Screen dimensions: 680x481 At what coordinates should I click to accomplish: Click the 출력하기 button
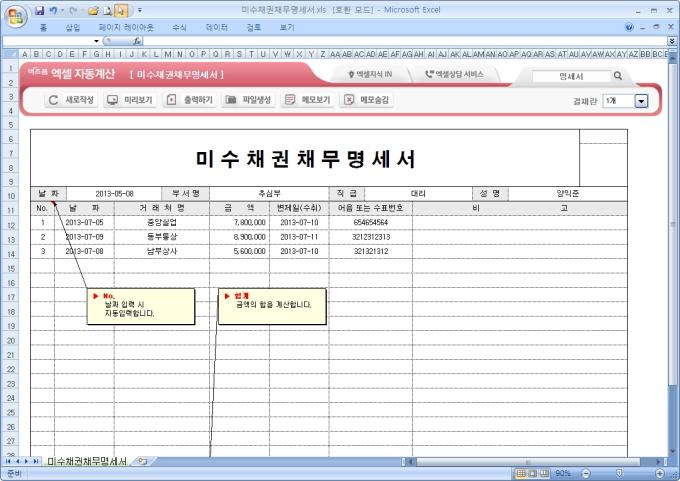(x=189, y=100)
